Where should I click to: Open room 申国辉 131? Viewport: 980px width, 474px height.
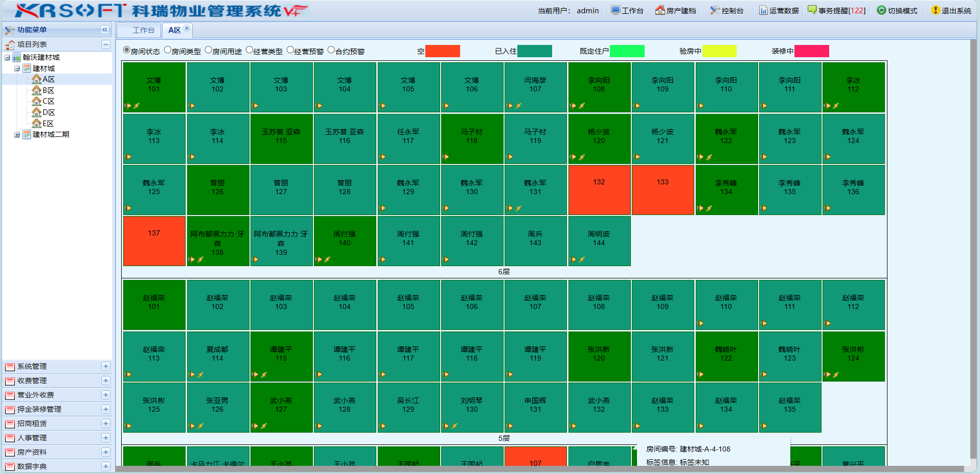(x=535, y=407)
